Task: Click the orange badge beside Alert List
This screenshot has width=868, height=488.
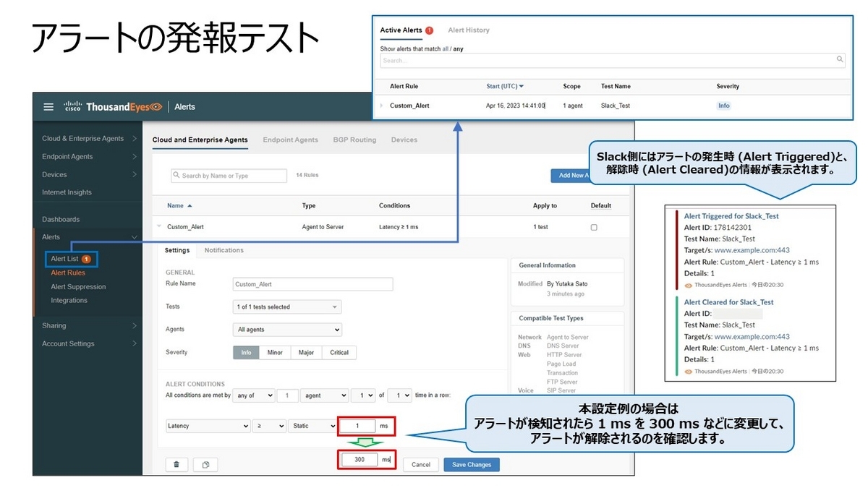Action: 86,259
